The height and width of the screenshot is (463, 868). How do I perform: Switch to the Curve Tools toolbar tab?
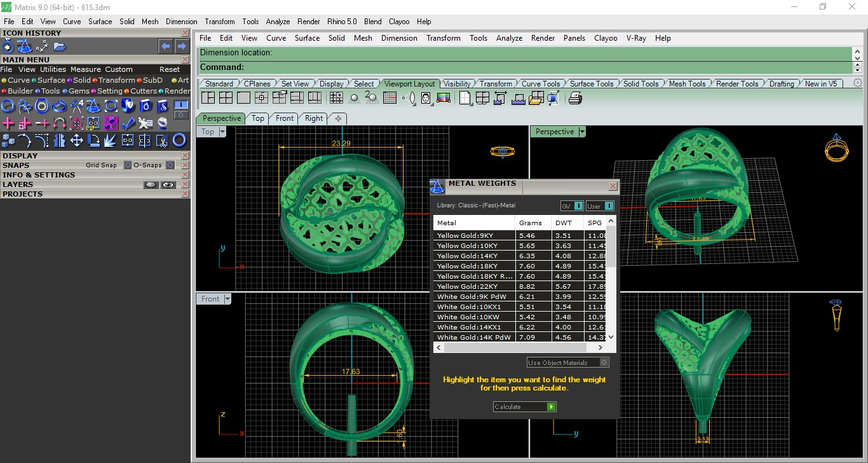click(x=541, y=84)
